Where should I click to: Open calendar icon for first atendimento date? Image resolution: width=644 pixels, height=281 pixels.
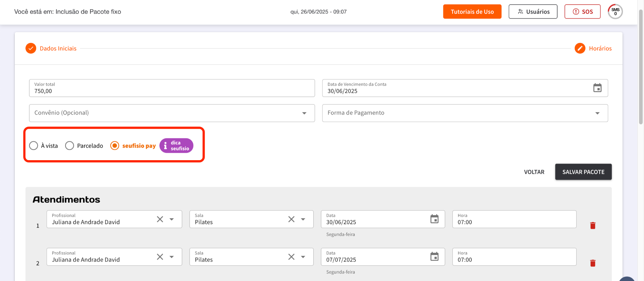[x=434, y=219]
